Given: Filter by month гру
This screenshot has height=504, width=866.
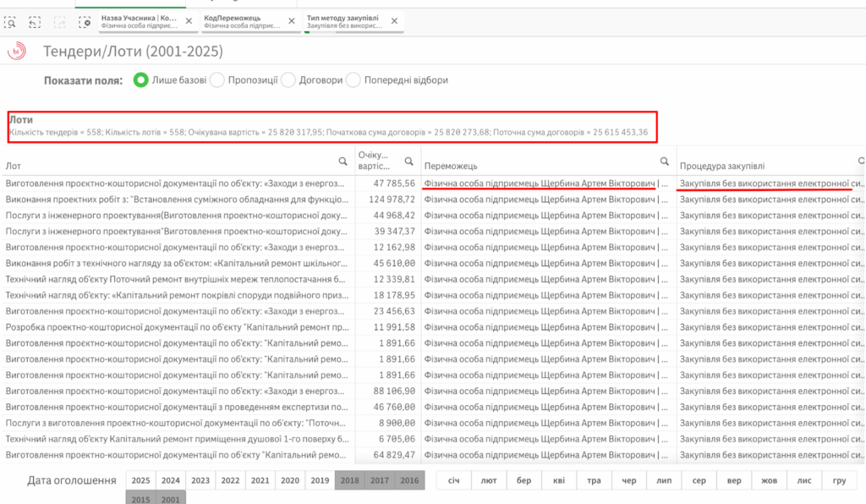Looking at the screenshot, I should 840,480.
